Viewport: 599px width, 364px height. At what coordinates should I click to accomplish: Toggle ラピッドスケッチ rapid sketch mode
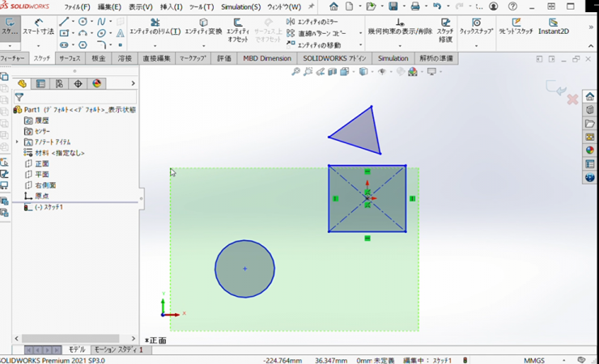pyautogui.click(x=516, y=27)
